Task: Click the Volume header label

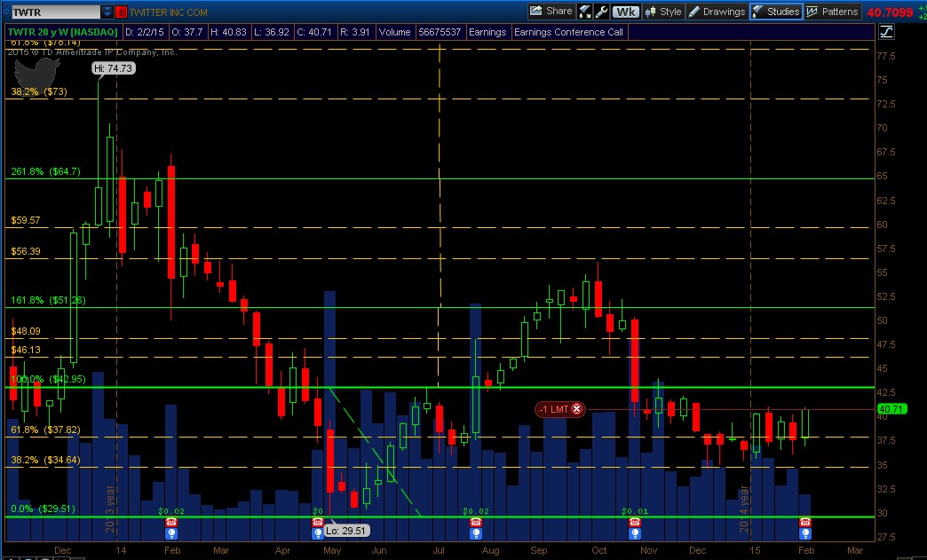Action: [394, 32]
